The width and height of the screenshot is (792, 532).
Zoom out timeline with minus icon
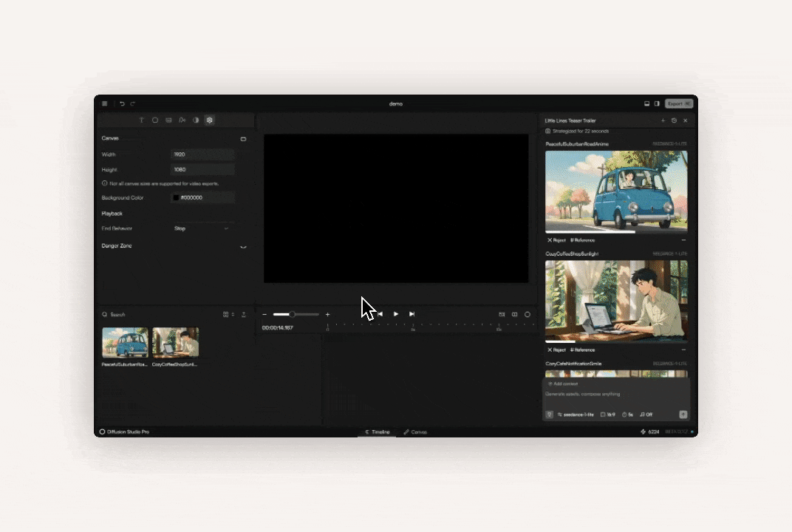pos(264,314)
